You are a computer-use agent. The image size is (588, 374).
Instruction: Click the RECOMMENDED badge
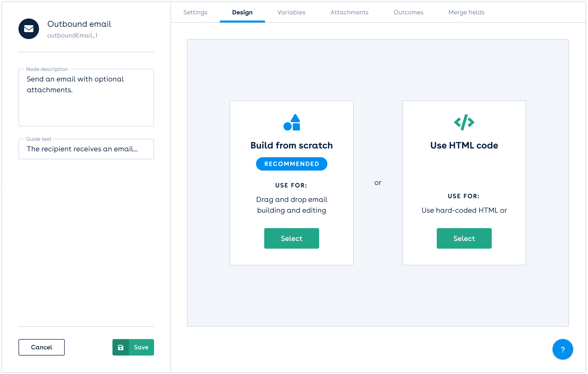(292, 164)
